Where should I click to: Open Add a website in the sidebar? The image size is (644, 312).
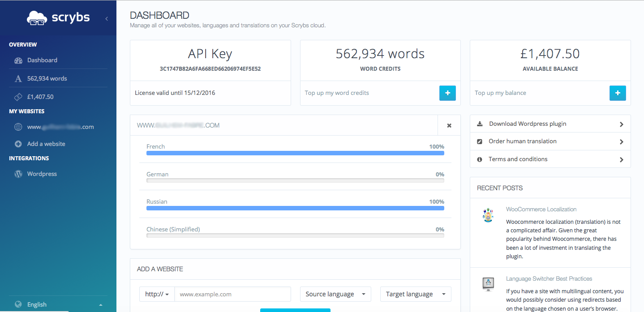point(46,144)
